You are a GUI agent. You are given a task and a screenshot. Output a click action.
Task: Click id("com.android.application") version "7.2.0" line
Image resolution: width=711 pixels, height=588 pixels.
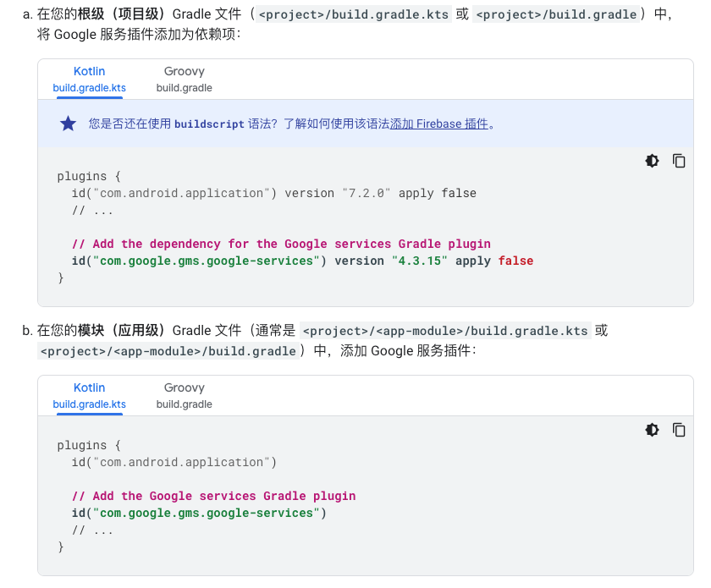pos(274,194)
